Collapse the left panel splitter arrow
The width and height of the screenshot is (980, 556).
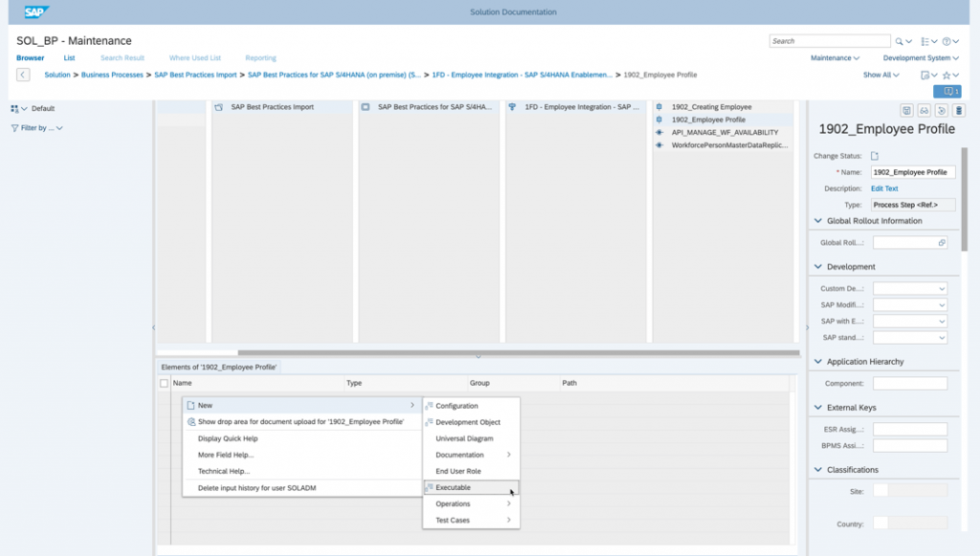click(154, 327)
